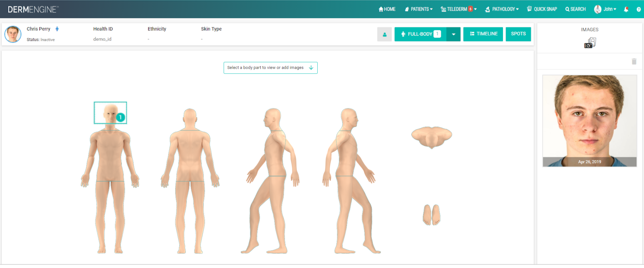The image size is (644, 268).
Task: Click the IMAGES panel heading
Action: click(590, 30)
